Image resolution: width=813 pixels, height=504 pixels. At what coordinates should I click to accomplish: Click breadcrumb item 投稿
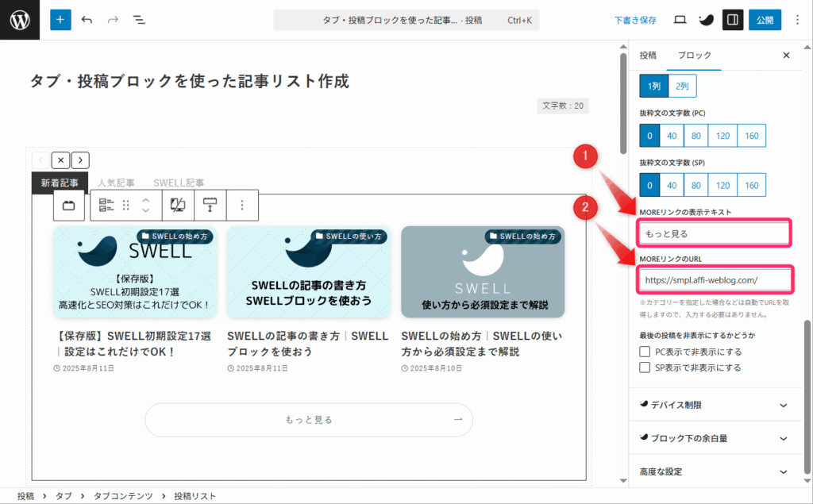(25, 496)
